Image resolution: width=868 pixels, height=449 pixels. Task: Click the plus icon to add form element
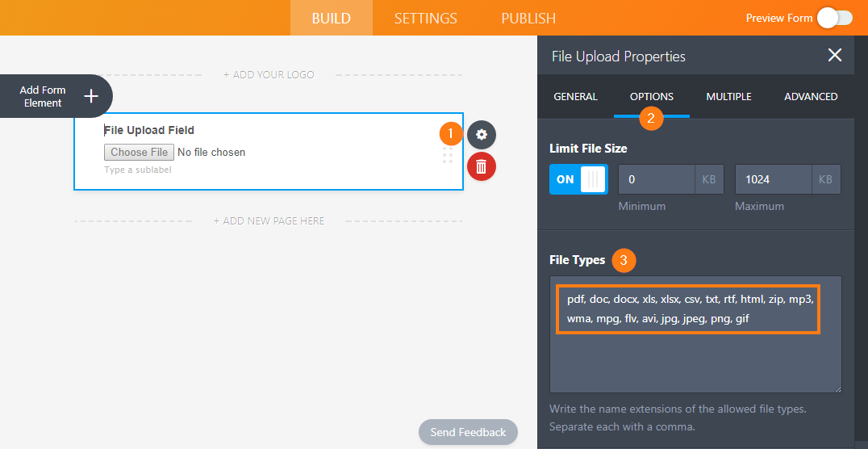(91, 97)
